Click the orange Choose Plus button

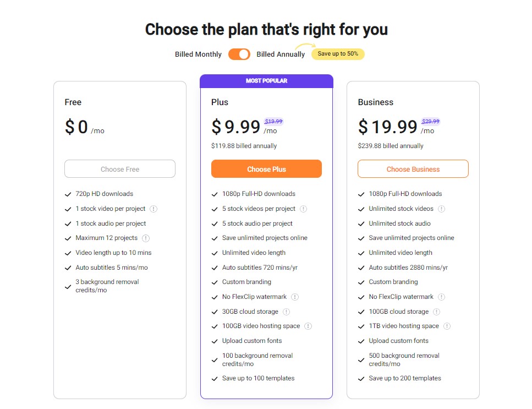point(266,168)
